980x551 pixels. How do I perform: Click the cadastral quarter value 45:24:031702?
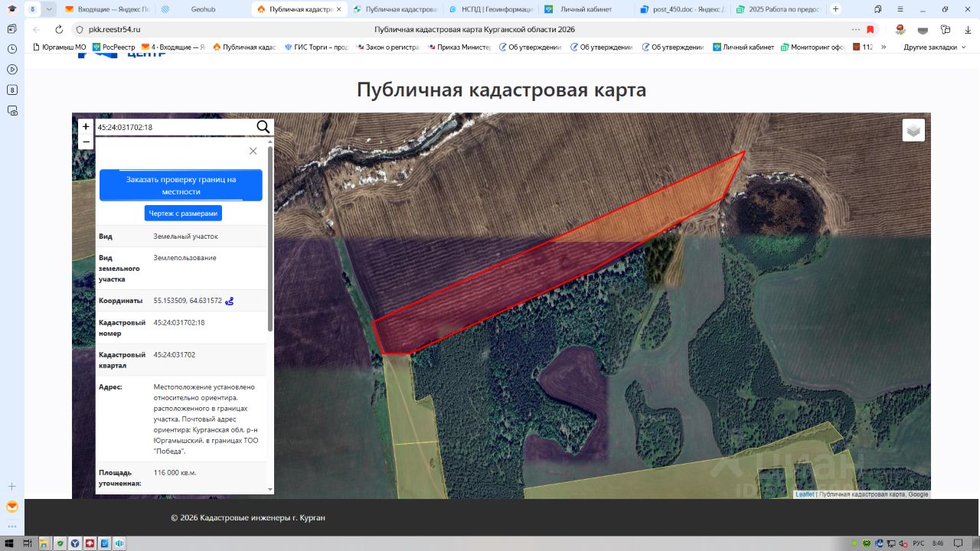(x=175, y=355)
